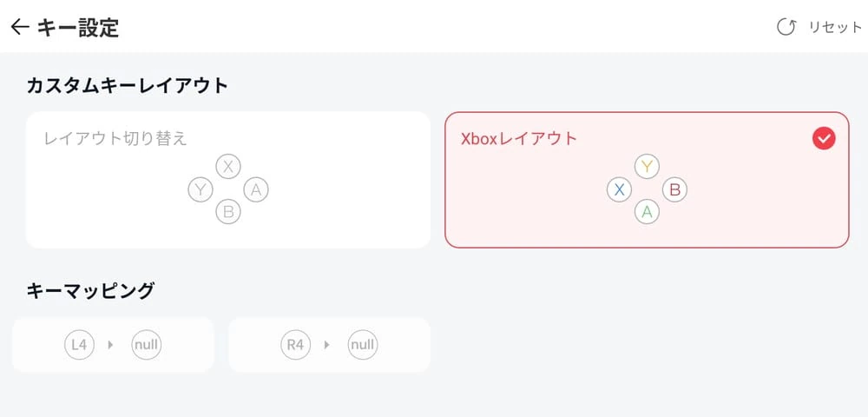This screenshot has width=868, height=417.
Task: Click the yellow Y button icon
Action: coord(647,166)
